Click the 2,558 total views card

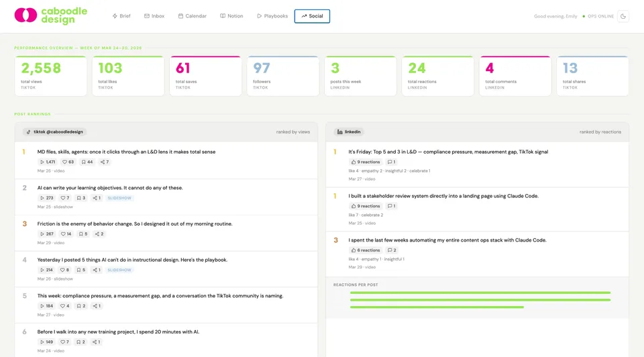(x=50, y=76)
